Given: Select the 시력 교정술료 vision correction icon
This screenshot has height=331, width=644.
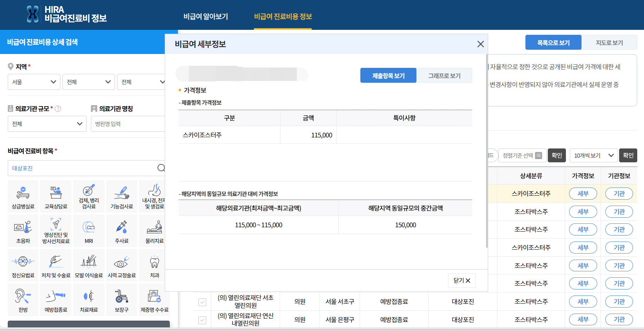Looking at the screenshot, I should point(121,265).
